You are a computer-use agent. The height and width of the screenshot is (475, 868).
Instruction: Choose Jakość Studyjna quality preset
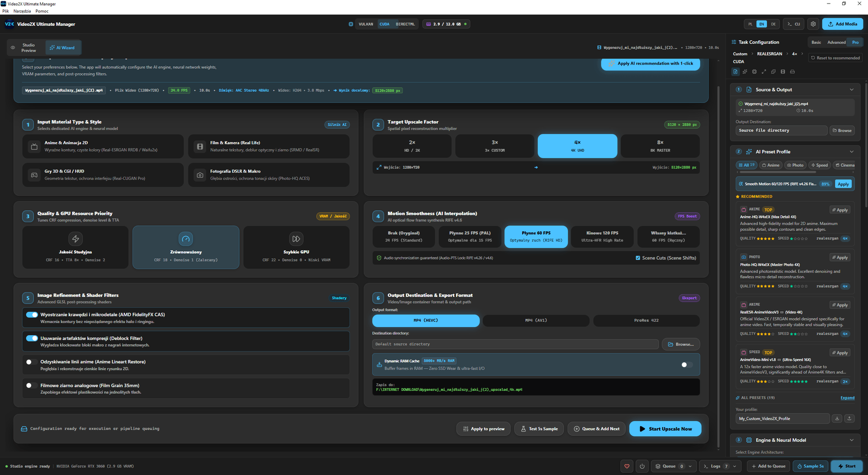[x=75, y=247]
